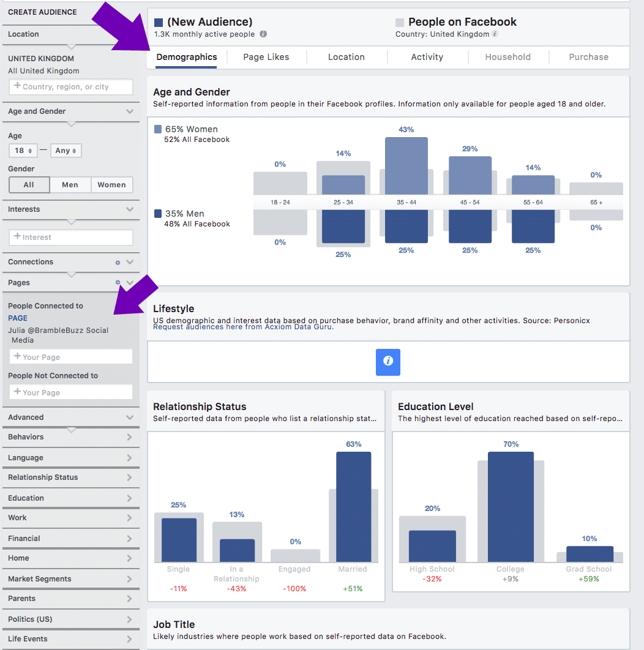Collapse the Age and Gender section chevron
Image resolution: width=644 pixels, height=650 pixels.
130,111
